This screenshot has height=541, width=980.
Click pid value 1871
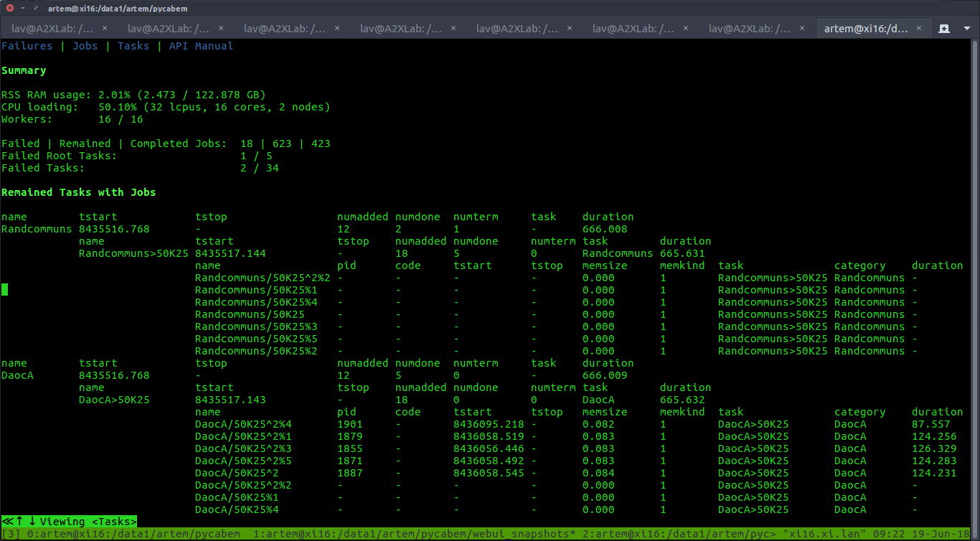[x=350, y=461]
